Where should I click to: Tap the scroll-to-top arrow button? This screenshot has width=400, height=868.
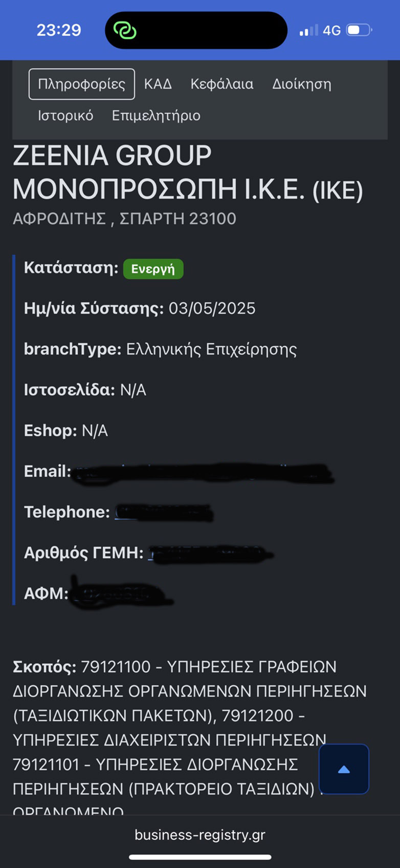point(344,769)
